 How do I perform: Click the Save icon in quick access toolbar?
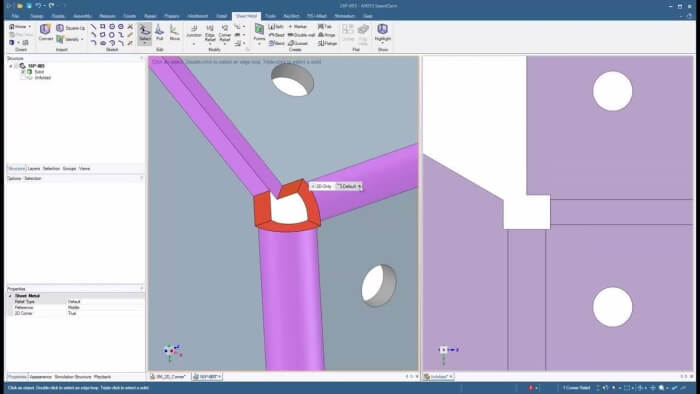pyautogui.click(x=29, y=6)
